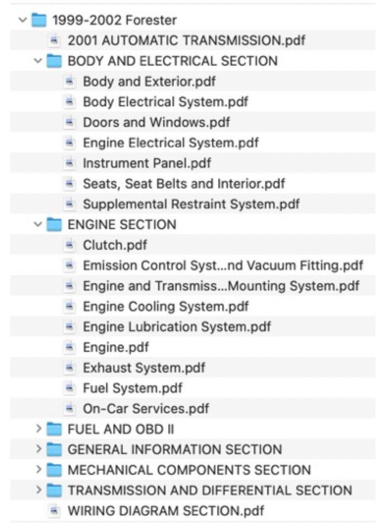This screenshot has height=532, width=392.
Task: Click the PDF icon next to Engine.pdf
Action: [70, 347]
